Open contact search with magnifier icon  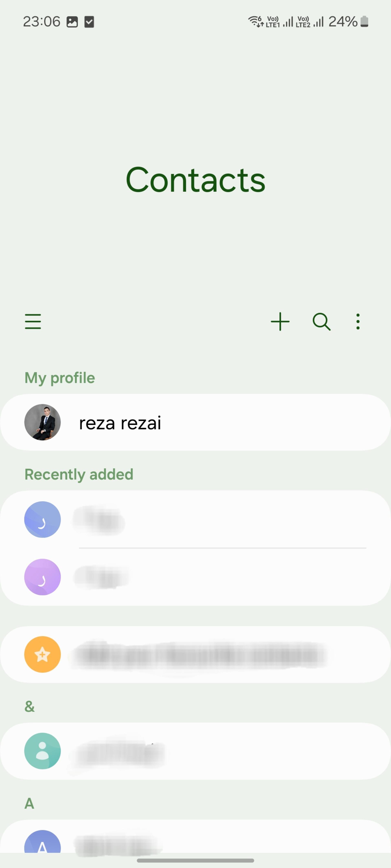[321, 321]
